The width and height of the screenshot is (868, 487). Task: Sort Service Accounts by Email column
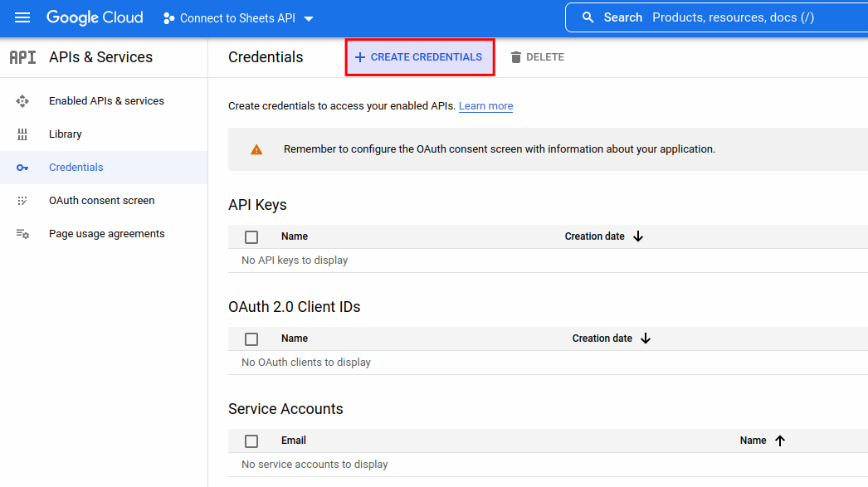click(x=294, y=441)
